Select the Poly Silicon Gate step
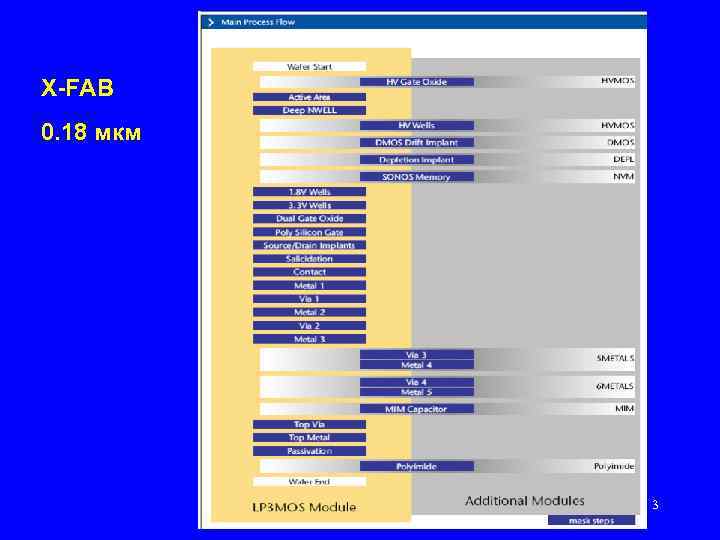 [x=309, y=232]
